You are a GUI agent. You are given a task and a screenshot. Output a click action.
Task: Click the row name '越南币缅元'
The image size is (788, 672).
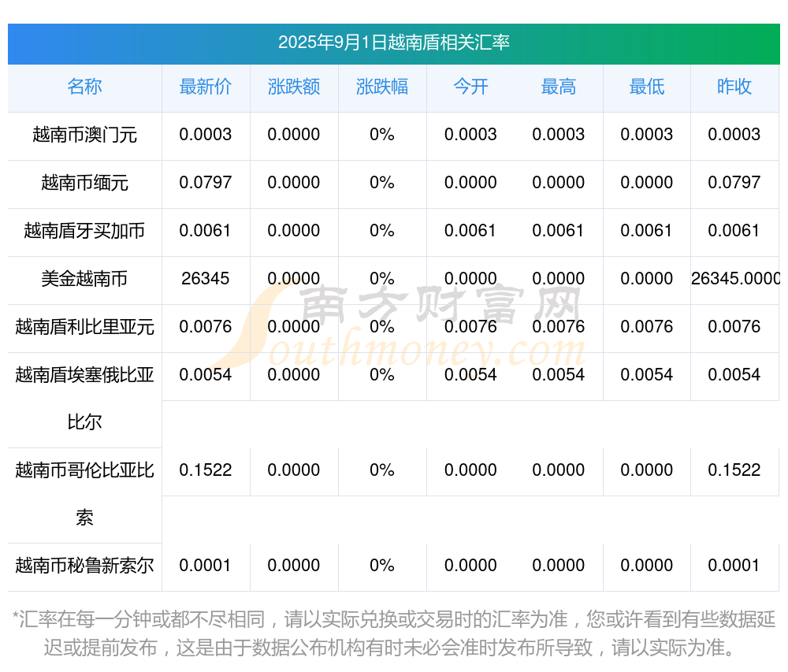tap(84, 182)
